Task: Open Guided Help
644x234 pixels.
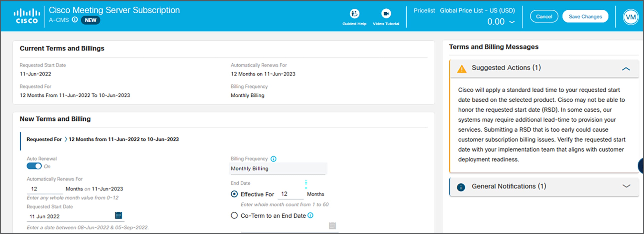Action: point(354,17)
